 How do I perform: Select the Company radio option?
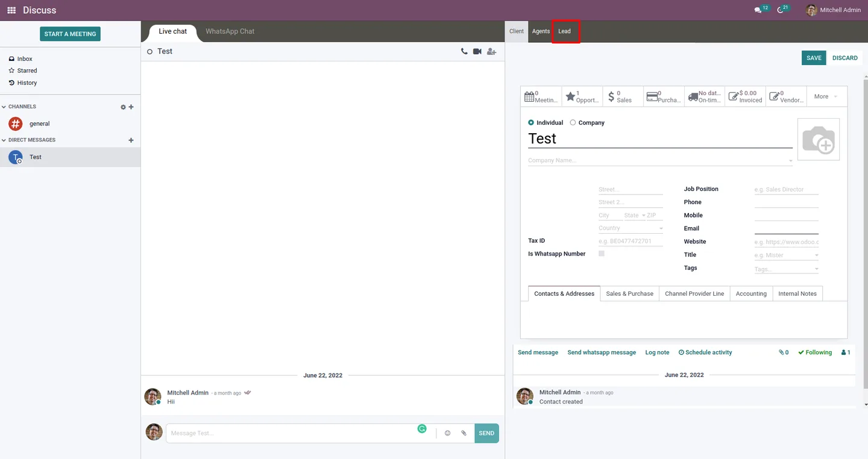573,123
